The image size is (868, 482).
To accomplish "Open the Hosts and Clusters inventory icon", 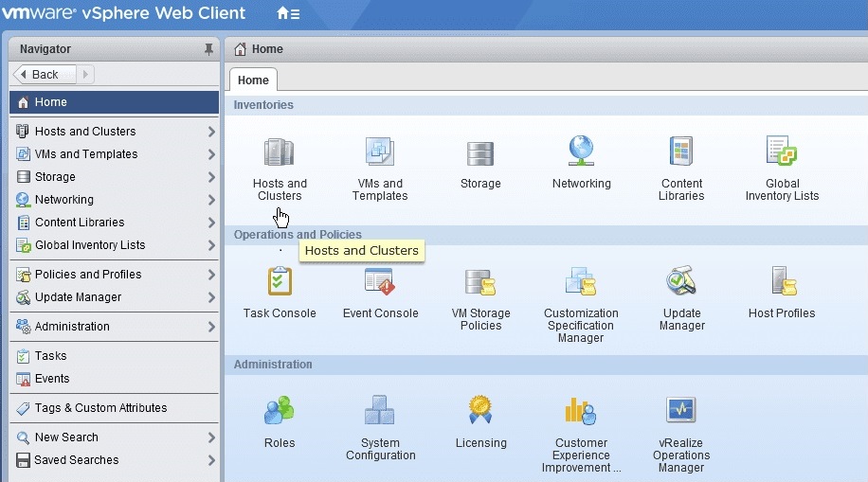I will coord(280,152).
